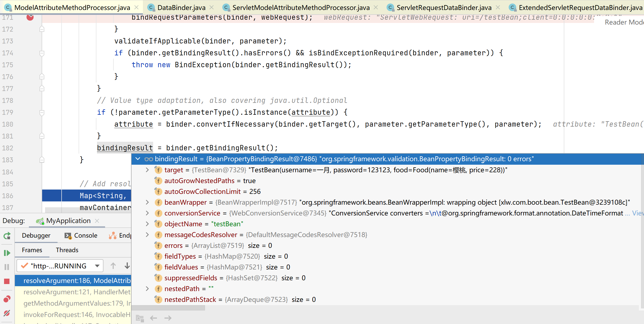Pause the running program
Viewport: 644px width, 324px height.
[7, 267]
